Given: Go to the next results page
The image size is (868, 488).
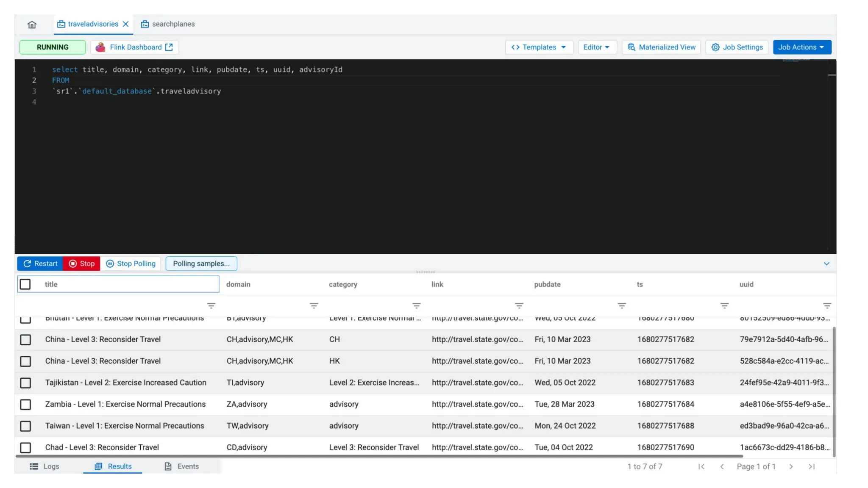Looking at the screenshot, I should pyautogui.click(x=791, y=466).
